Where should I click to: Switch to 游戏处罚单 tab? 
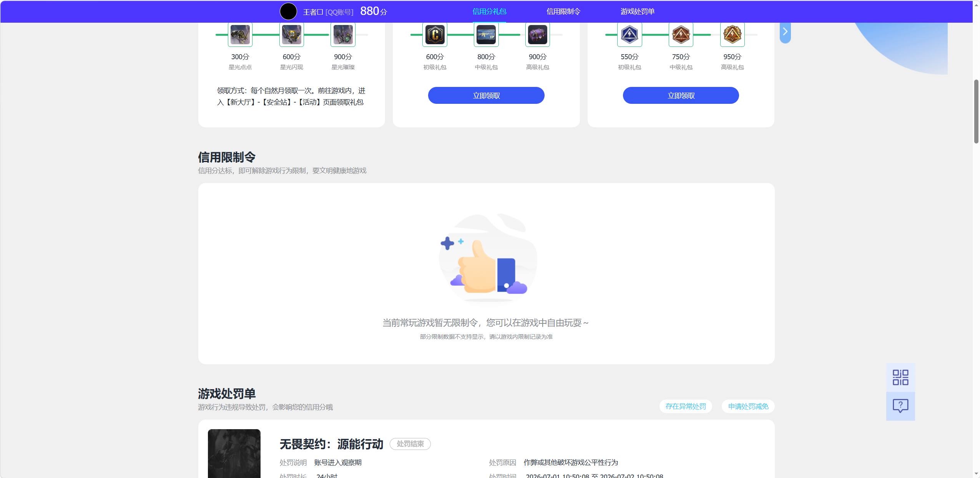click(638, 12)
